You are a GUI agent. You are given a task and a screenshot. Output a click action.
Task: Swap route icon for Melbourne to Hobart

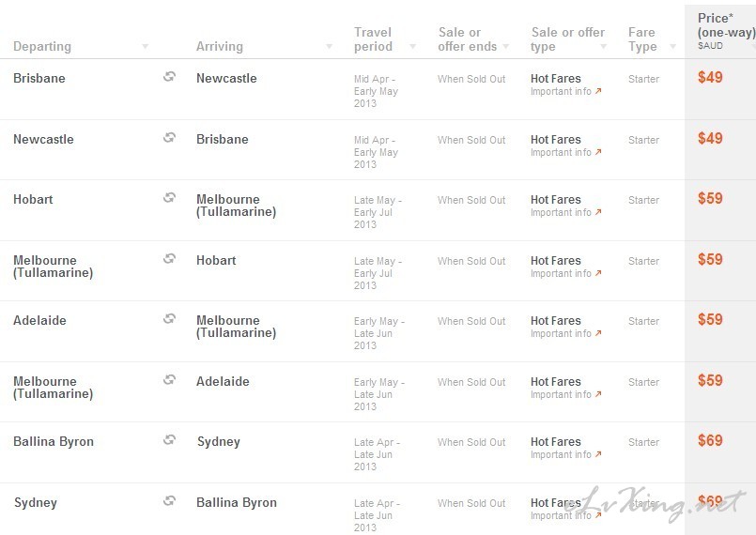click(x=169, y=258)
